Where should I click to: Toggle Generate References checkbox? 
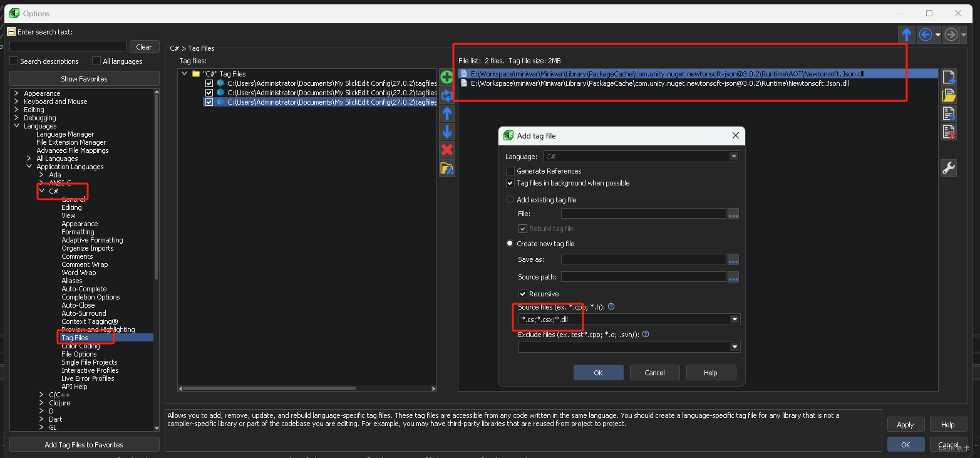pyautogui.click(x=510, y=171)
